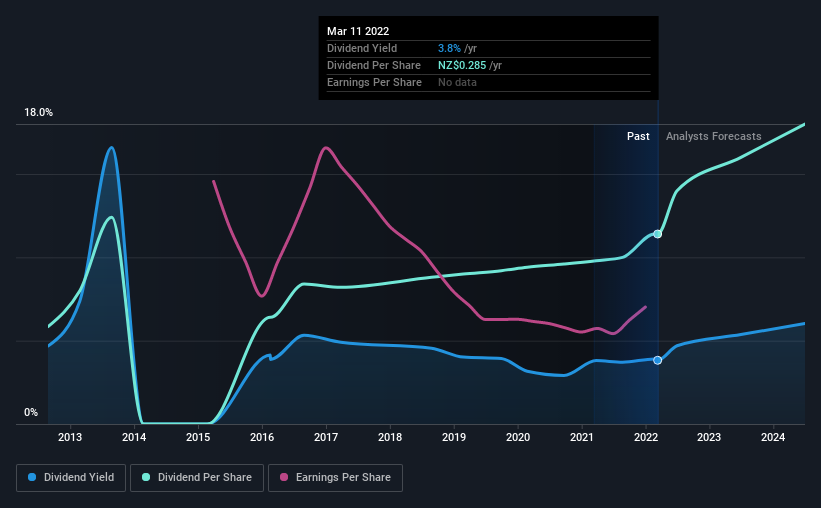Click the 2019 x-axis label
The width and height of the screenshot is (821, 508).
point(454,437)
